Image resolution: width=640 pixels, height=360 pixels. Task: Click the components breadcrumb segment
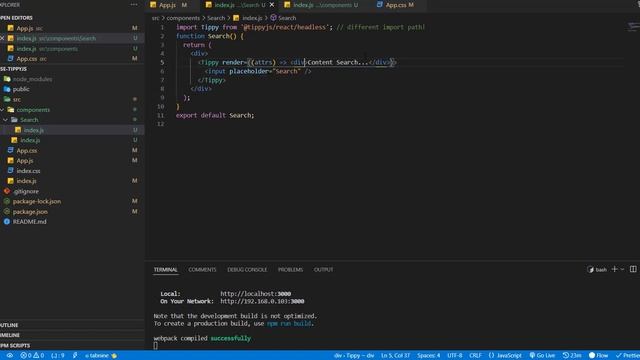[x=183, y=18]
